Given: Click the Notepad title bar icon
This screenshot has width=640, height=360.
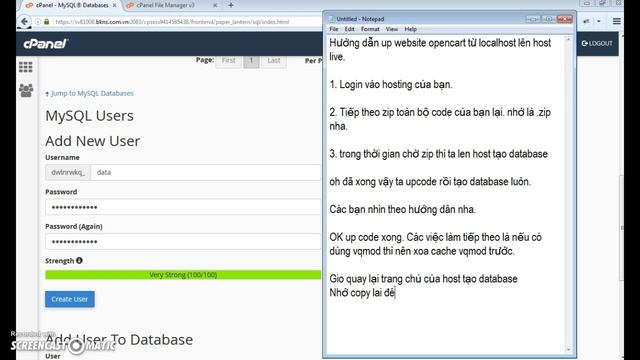Looking at the screenshot, I should coord(331,19).
